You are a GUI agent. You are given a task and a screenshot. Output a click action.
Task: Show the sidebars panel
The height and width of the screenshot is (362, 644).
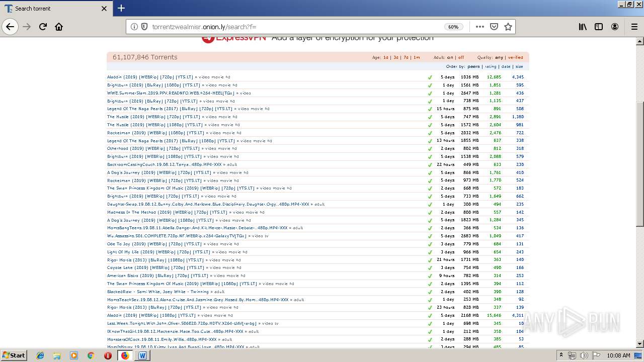coord(599,27)
